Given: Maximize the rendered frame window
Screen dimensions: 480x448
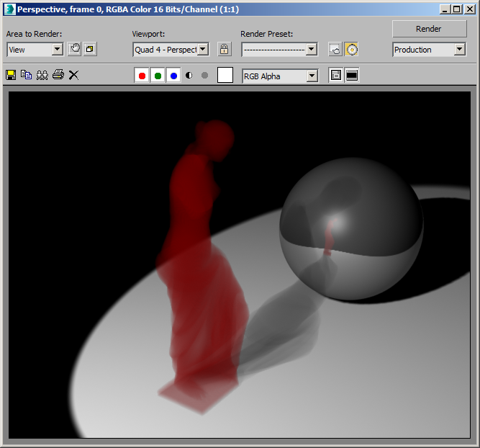Looking at the screenshot, I should [x=457, y=9].
